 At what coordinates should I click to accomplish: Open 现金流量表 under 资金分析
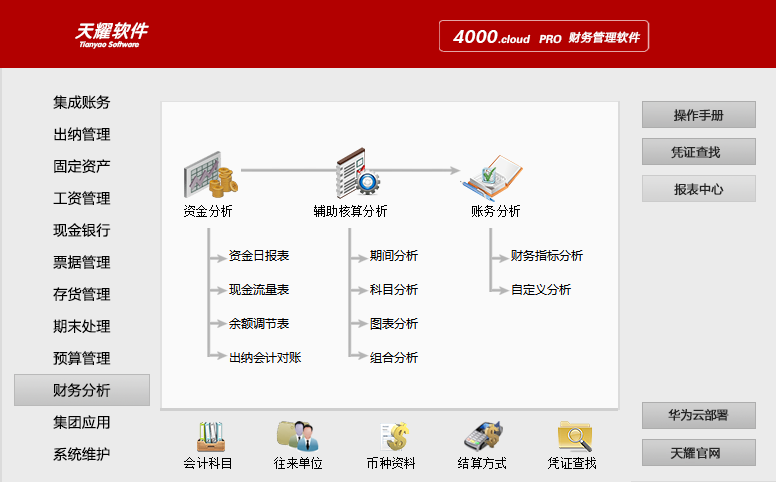pyautogui.click(x=259, y=290)
